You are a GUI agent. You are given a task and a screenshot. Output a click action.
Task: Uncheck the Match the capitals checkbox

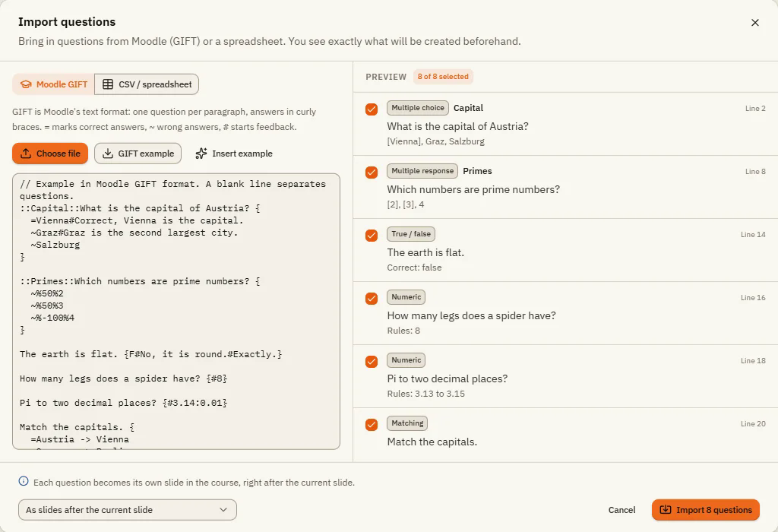click(371, 425)
